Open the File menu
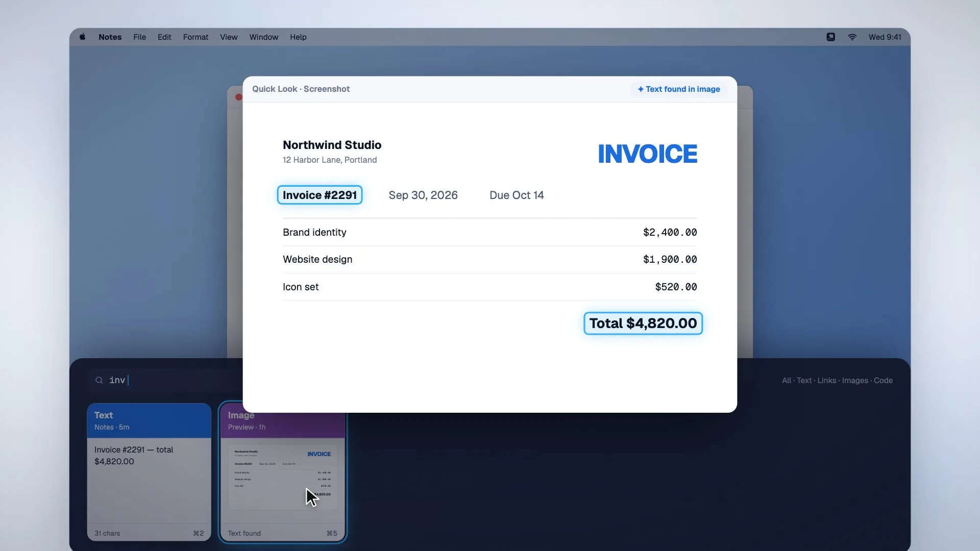The width and height of the screenshot is (980, 551). click(x=139, y=37)
